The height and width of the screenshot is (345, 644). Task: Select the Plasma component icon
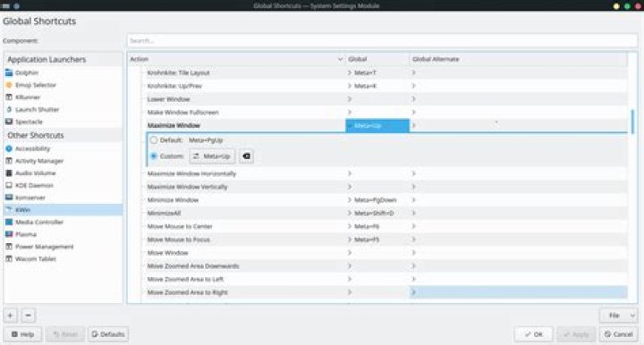[x=9, y=234]
